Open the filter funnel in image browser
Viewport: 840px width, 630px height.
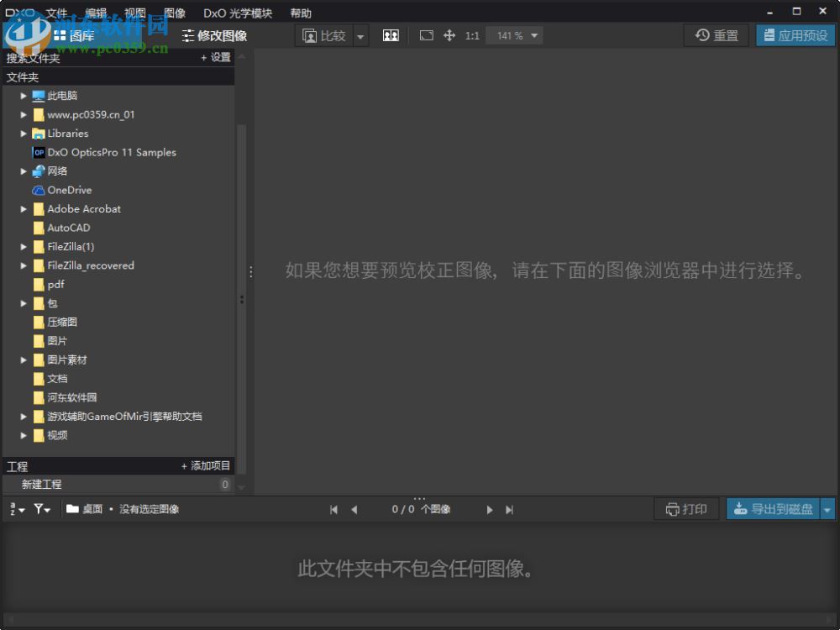click(41, 509)
